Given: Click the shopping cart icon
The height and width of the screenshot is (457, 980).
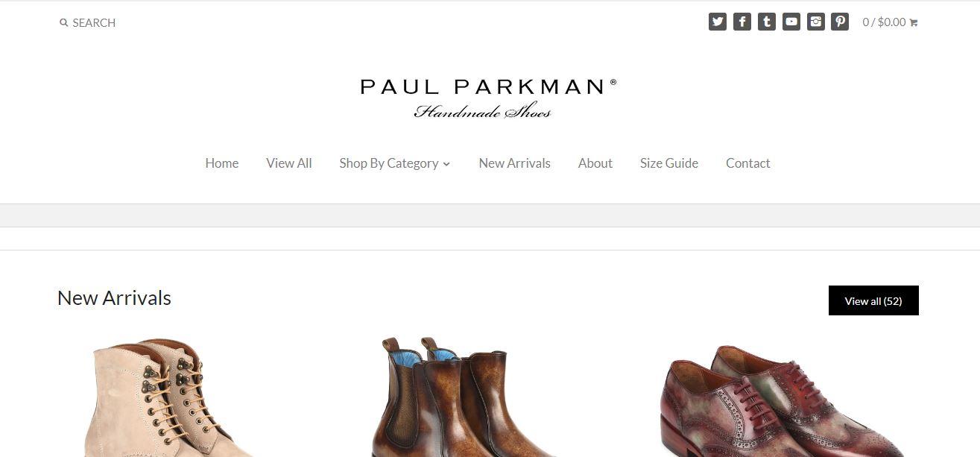Looking at the screenshot, I should [x=914, y=22].
